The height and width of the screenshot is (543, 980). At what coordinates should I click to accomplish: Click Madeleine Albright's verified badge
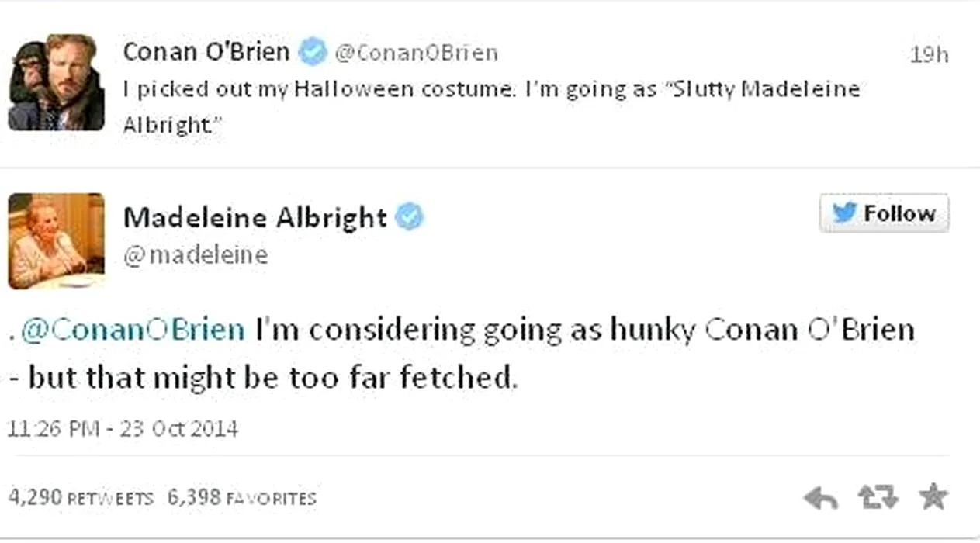tap(409, 217)
